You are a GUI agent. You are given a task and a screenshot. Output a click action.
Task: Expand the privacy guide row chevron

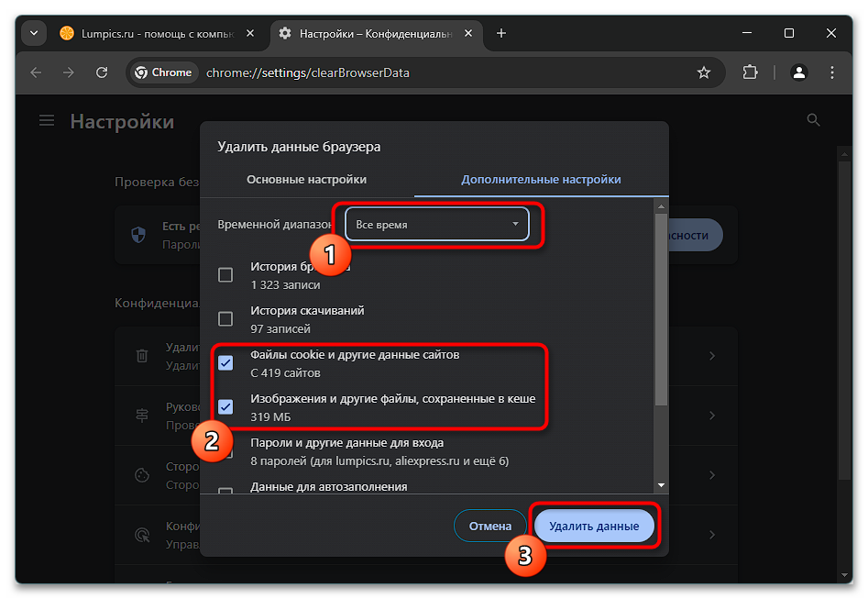(712, 415)
